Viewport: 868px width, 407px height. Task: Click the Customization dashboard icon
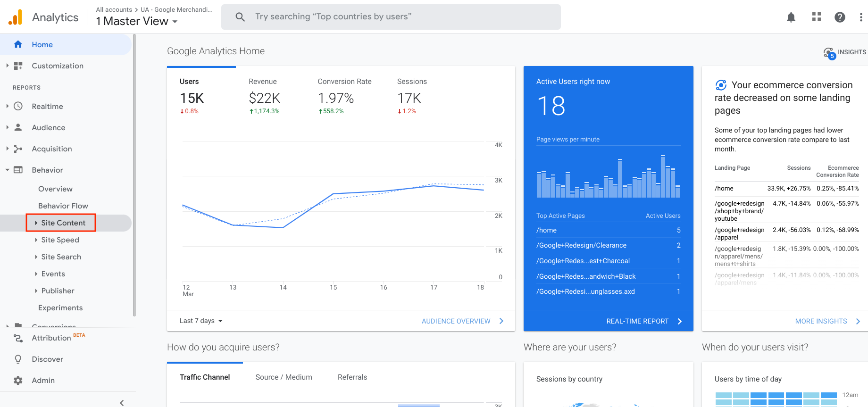(18, 66)
